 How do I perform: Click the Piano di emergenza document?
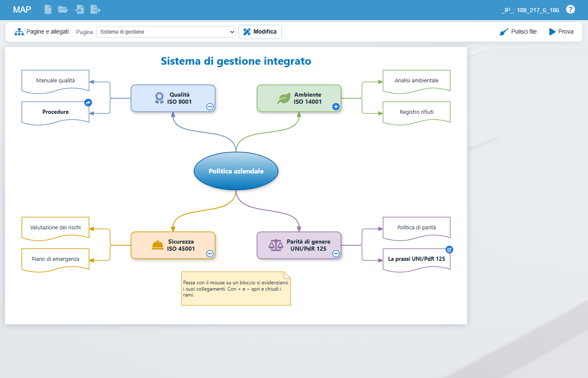click(55, 260)
